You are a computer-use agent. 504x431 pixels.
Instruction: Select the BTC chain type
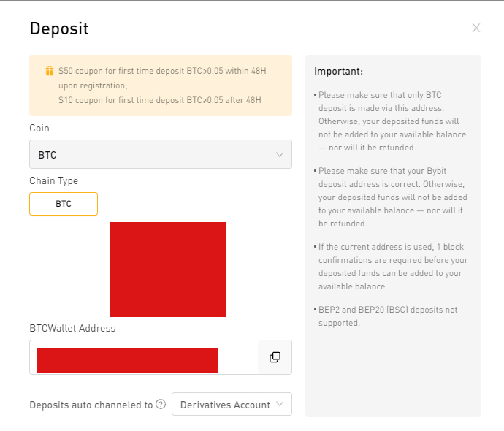tap(64, 204)
